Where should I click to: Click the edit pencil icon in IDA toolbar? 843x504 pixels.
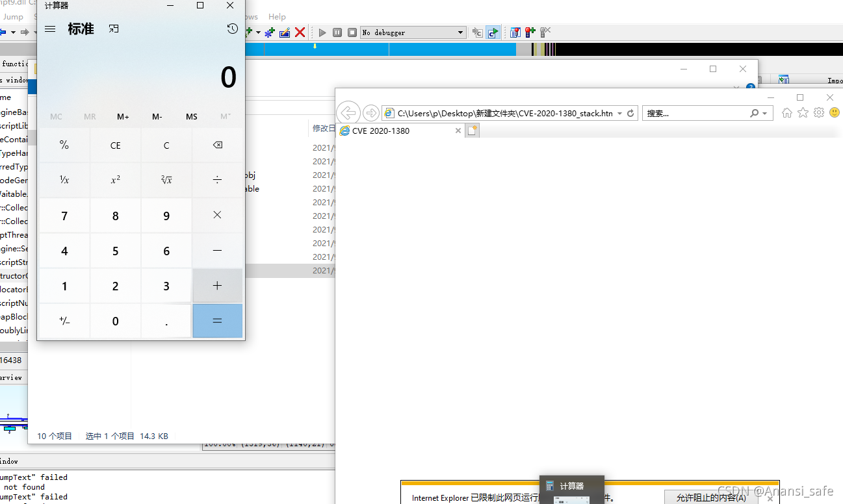[x=285, y=32]
